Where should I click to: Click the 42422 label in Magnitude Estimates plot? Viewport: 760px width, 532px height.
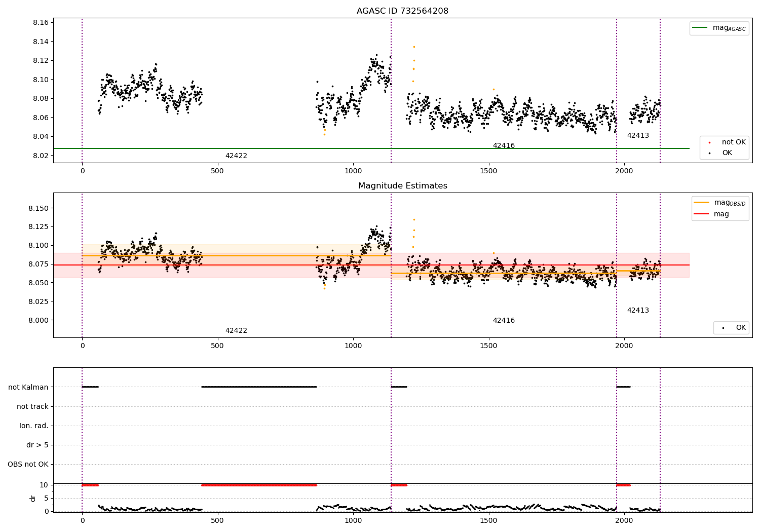236,330
